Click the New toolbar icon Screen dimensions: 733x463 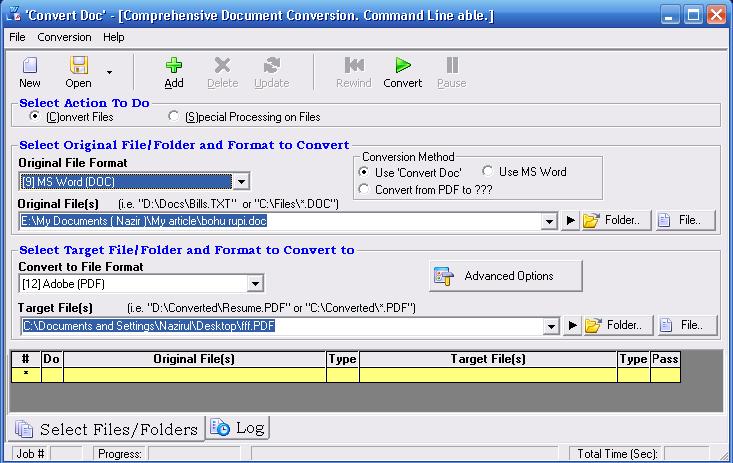click(30, 65)
